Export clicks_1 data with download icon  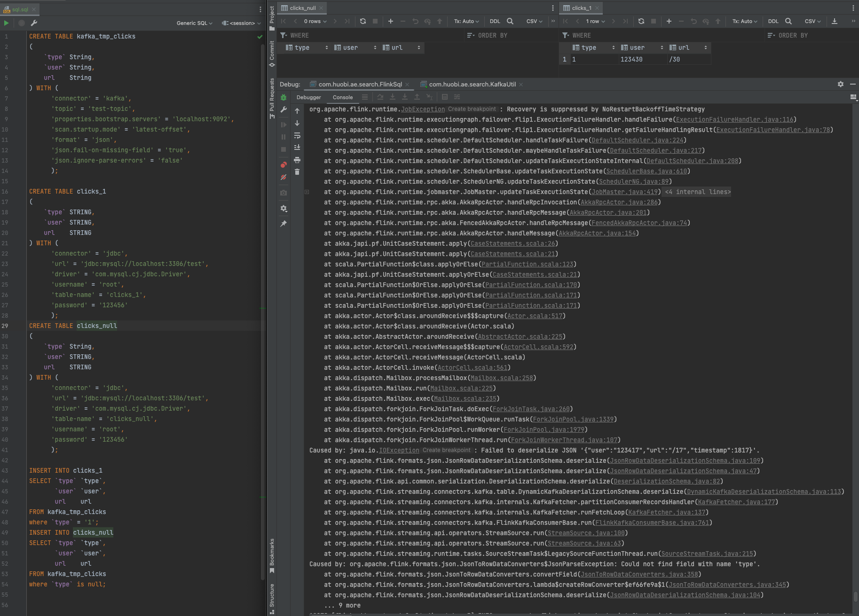pyautogui.click(x=835, y=21)
